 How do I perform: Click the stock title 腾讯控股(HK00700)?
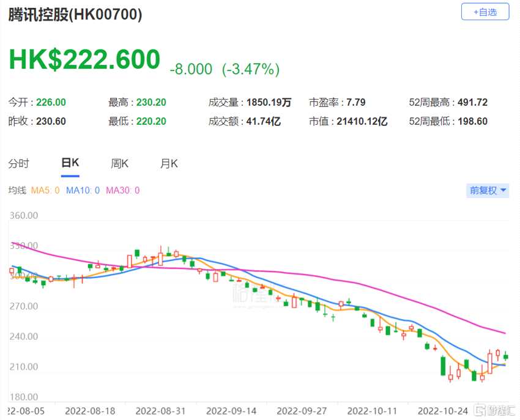[x=75, y=14]
